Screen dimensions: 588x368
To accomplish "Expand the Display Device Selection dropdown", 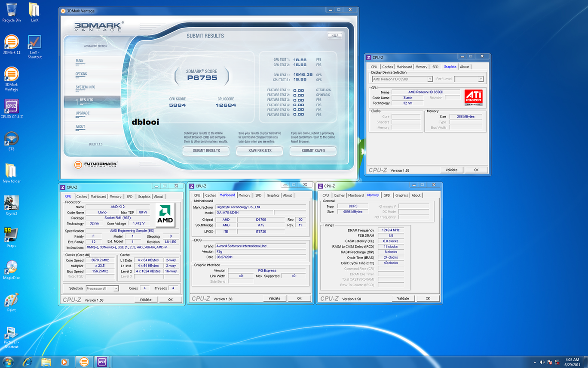I will 429,79.
